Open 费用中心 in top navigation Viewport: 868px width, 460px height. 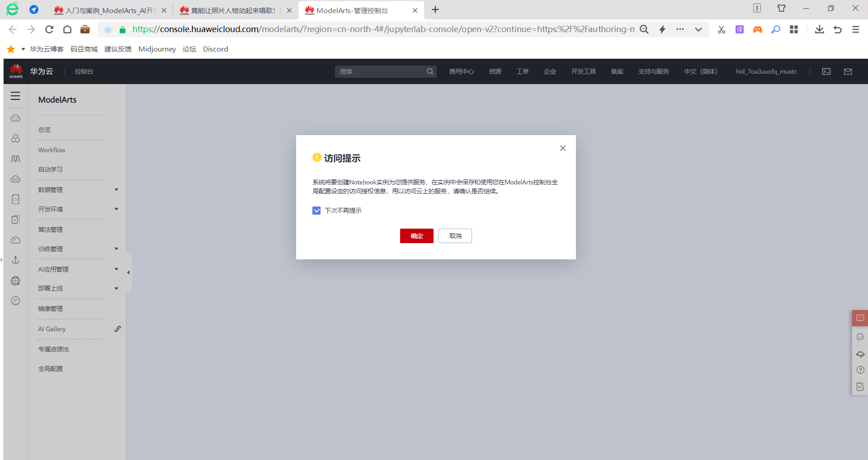pos(461,71)
